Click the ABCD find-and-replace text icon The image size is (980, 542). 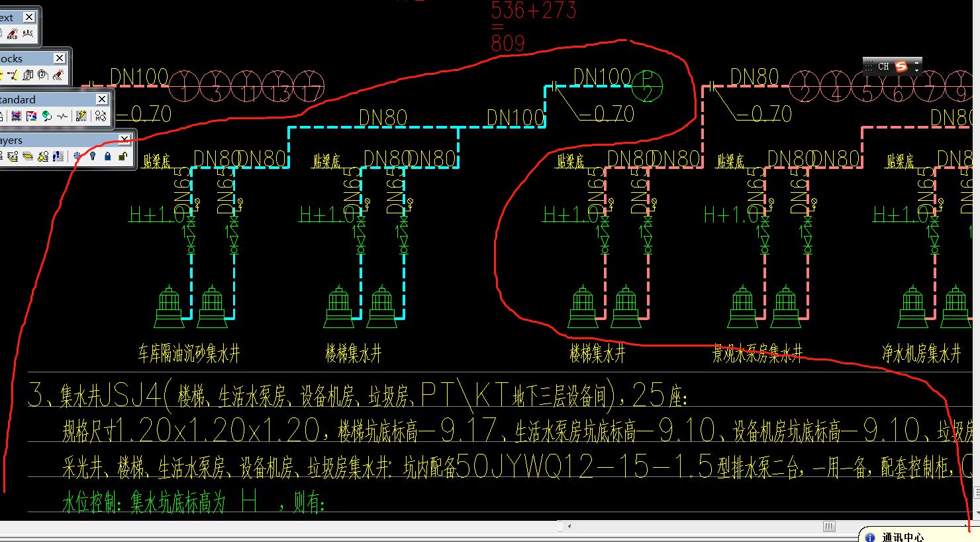tap(13, 34)
